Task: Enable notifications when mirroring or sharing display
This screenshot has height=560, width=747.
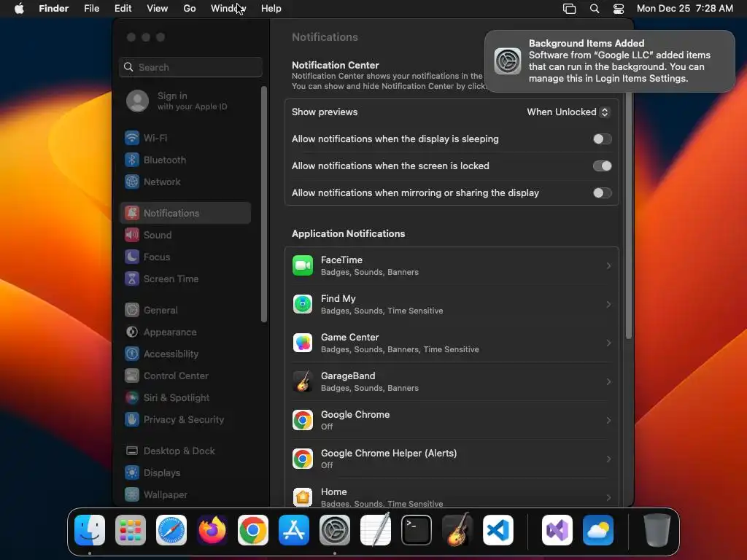Action: pos(602,192)
